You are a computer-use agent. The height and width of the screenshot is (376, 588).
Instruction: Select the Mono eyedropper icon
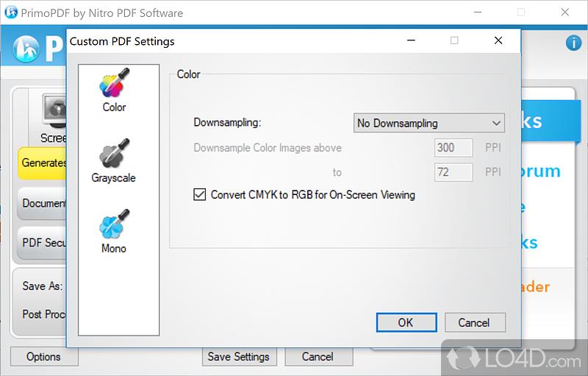(115, 224)
